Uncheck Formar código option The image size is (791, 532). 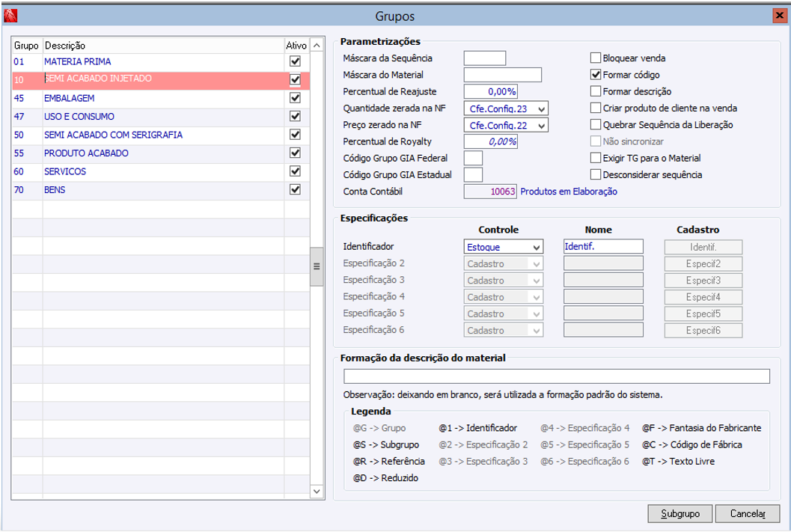(x=596, y=75)
